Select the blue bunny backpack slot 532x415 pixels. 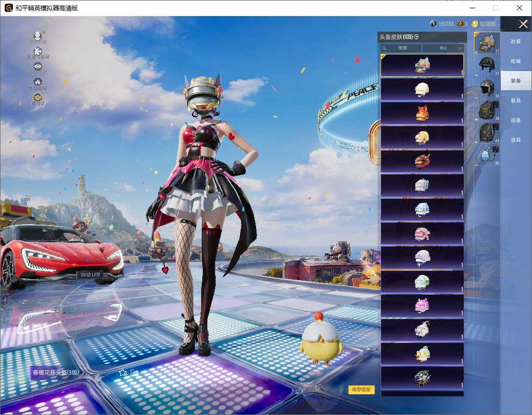point(487,154)
